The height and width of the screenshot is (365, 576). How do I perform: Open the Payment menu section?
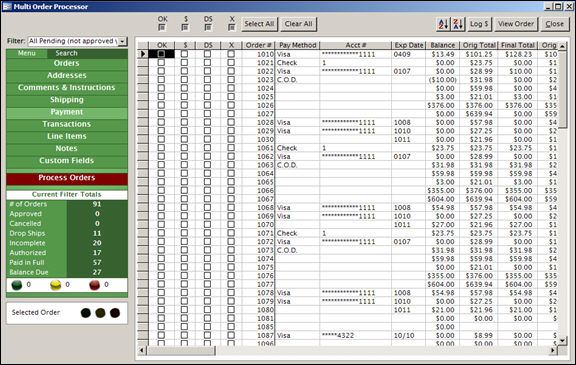tap(67, 112)
